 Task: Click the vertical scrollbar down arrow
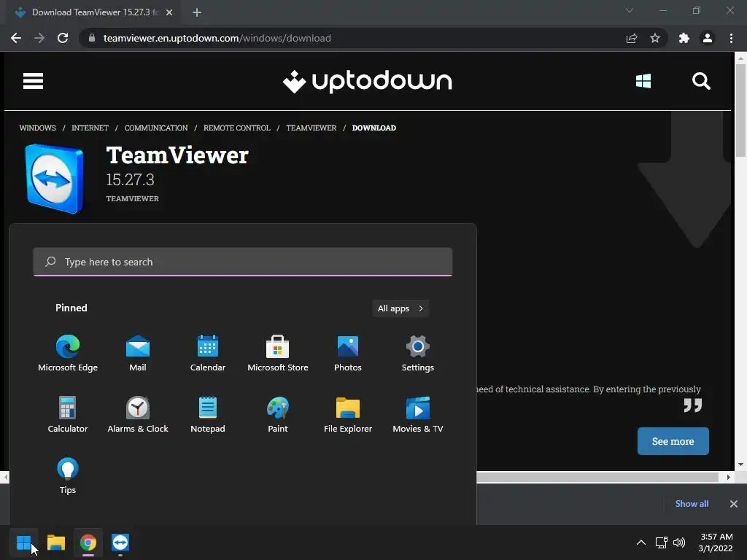pyautogui.click(x=740, y=464)
